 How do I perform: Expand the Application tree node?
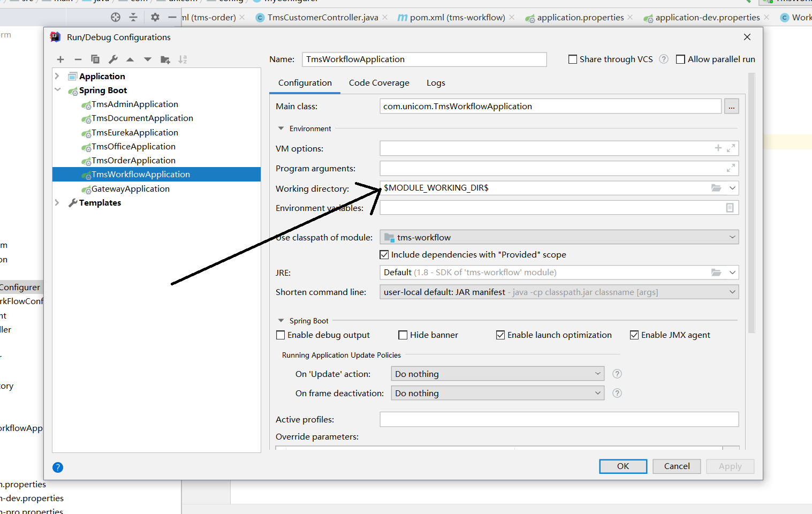[57, 76]
